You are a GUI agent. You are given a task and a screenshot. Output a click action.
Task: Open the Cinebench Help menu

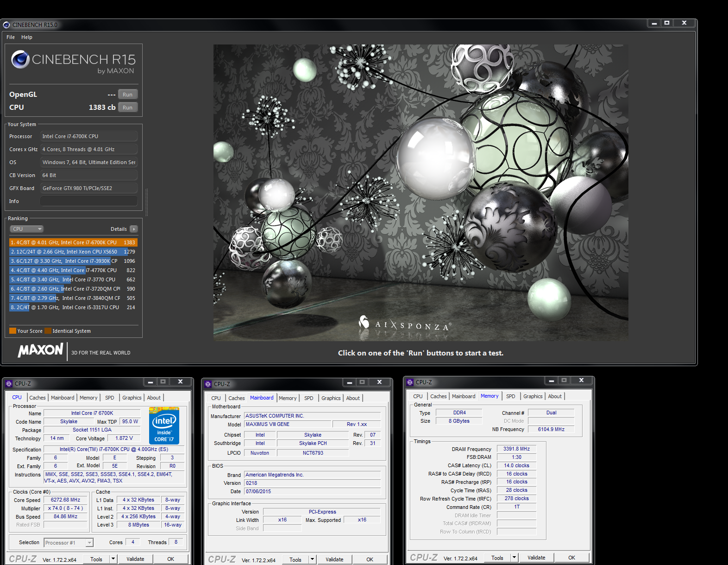[27, 37]
